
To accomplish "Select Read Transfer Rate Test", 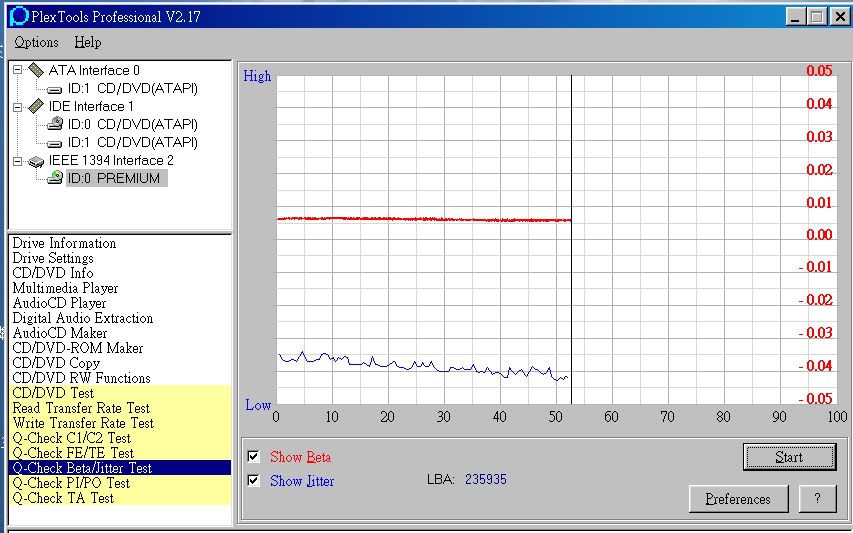I will [x=120, y=408].
